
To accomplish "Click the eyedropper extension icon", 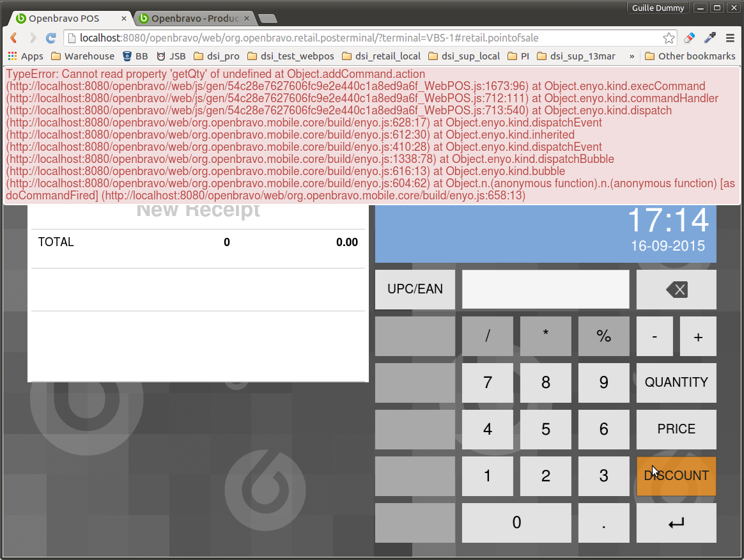I will (709, 38).
